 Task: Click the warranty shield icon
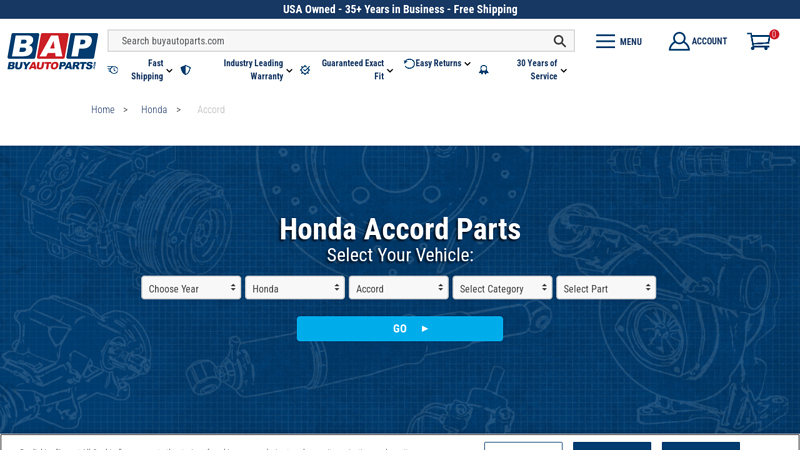coord(186,70)
